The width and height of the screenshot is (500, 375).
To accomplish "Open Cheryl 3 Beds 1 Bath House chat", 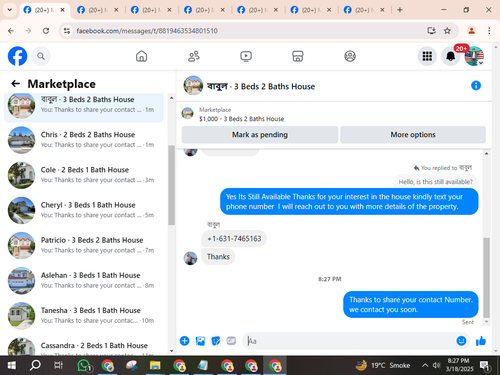I will click(x=84, y=210).
